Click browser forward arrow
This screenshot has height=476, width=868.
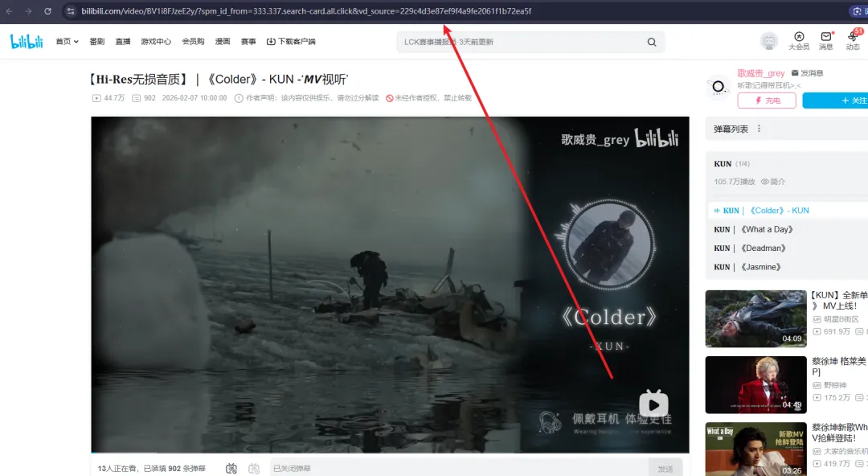(28, 11)
